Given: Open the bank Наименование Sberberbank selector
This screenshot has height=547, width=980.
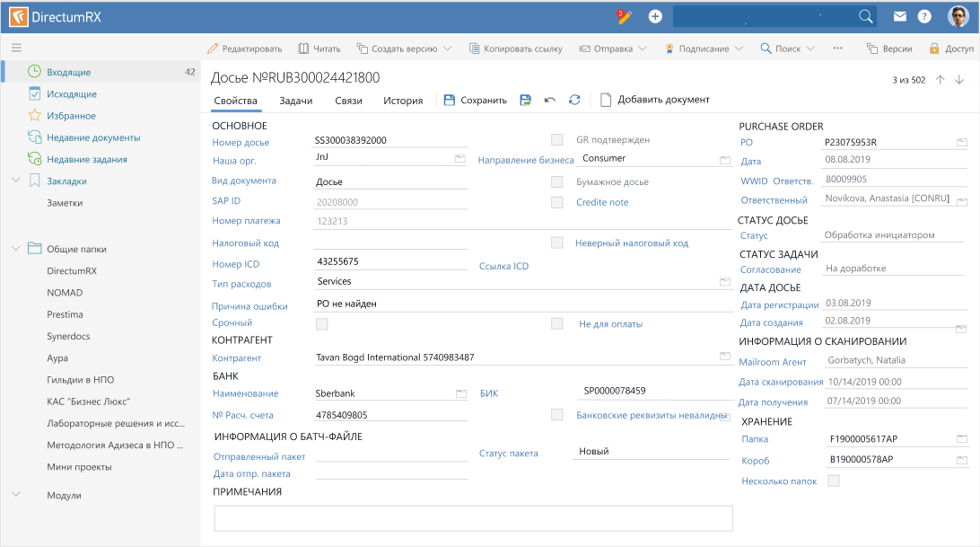Looking at the screenshot, I should (461, 393).
